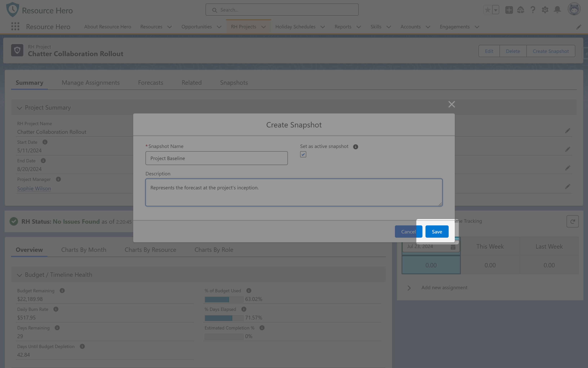Image resolution: width=588 pixels, height=368 pixels.
Task: Open Trailhead guidance icon
Action: click(x=520, y=10)
